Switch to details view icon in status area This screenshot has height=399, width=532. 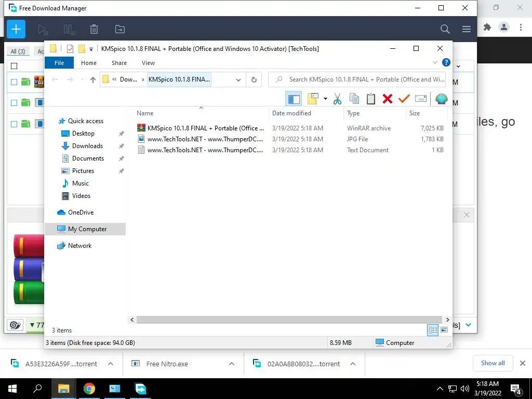[433, 330]
